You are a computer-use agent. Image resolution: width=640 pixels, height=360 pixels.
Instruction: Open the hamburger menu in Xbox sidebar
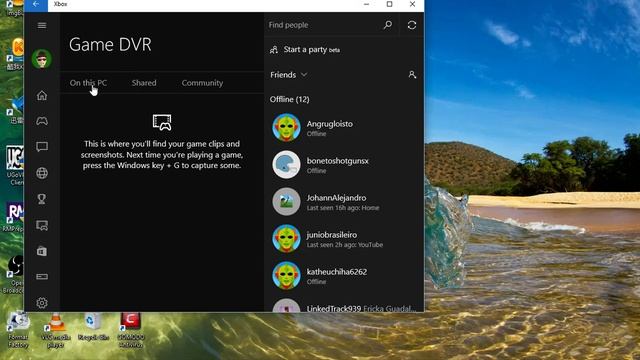pos(42,25)
